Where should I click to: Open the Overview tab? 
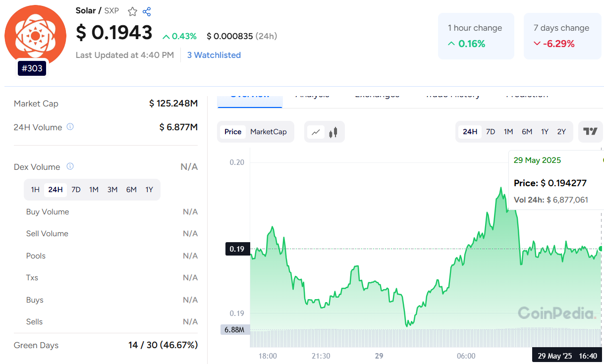[x=250, y=96]
